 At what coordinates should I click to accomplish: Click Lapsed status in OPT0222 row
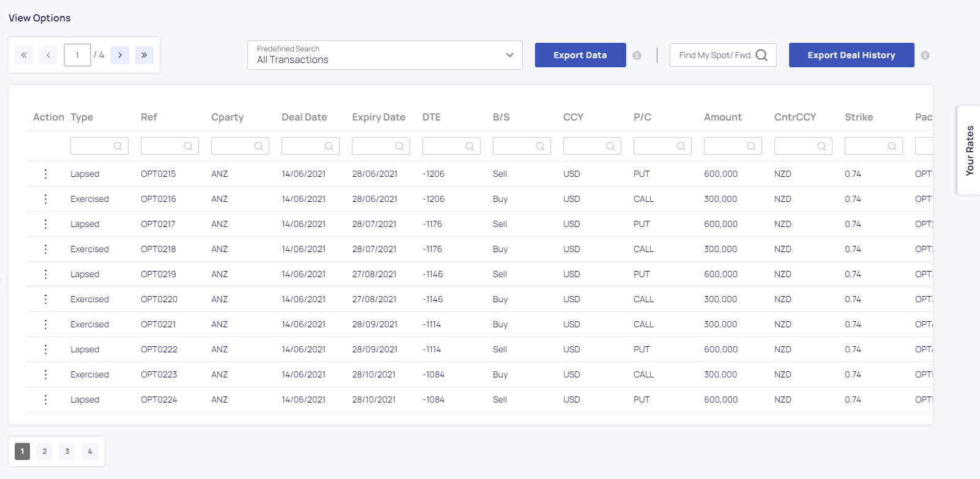(x=84, y=349)
